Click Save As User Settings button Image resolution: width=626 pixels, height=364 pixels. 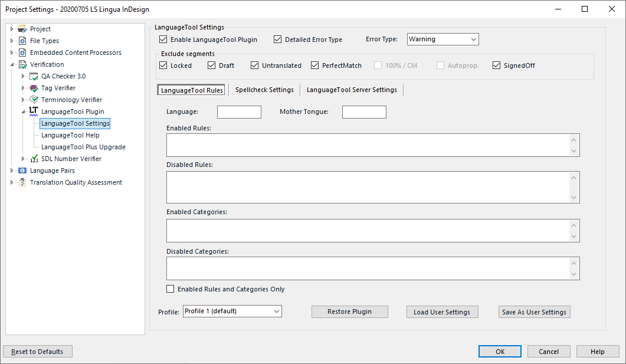pos(534,311)
